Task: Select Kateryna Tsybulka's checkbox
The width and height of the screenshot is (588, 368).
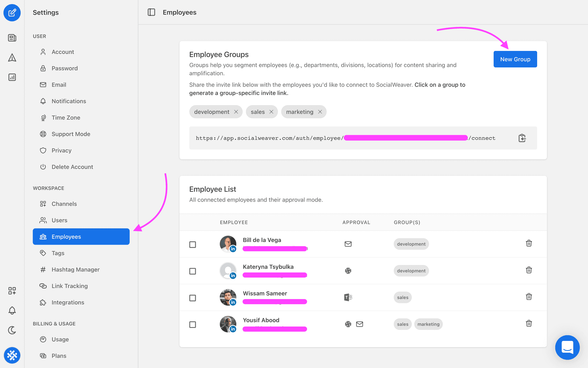Action: pyautogui.click(x=193, y=271)
